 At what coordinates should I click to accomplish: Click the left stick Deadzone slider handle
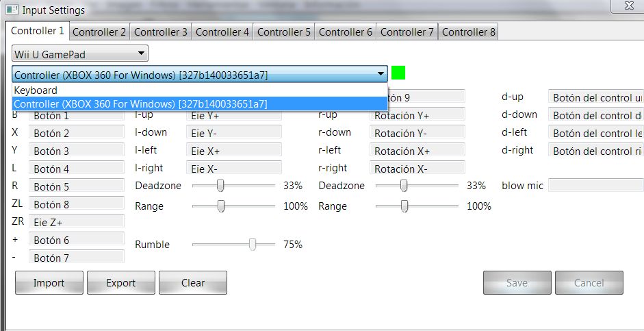coord(220,186)
